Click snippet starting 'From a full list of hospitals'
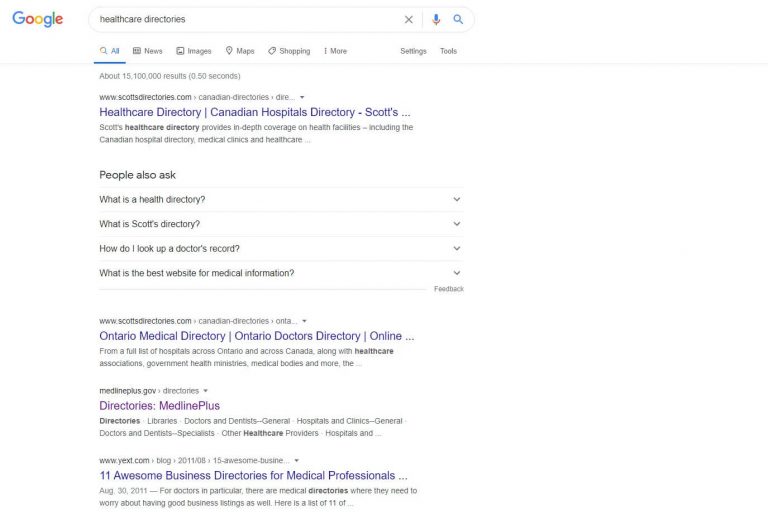768x519 pixels. pyautogui.click(x=246, y=357)
